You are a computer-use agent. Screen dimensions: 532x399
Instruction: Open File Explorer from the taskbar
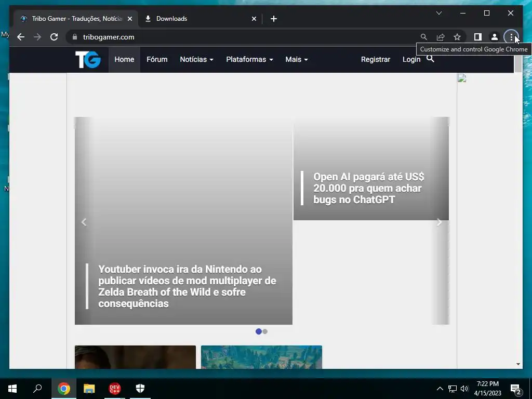pos(89,389)
